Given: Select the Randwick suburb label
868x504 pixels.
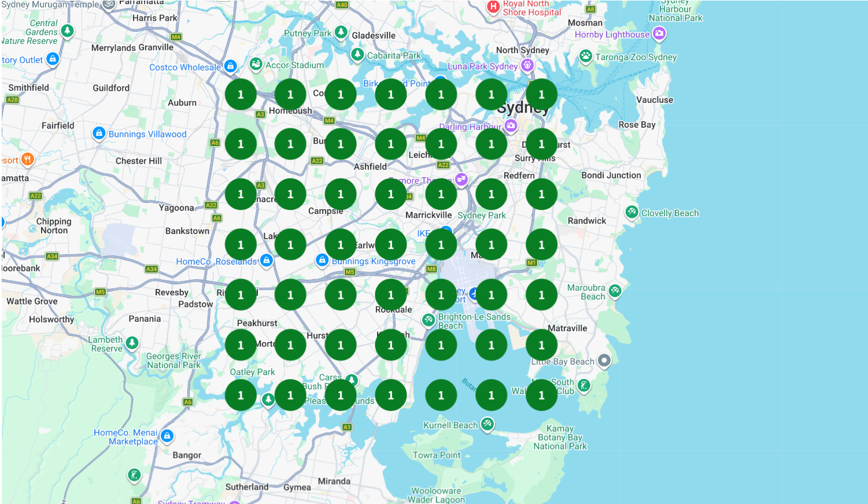Looking at the screenshot, I should [587, 221].
